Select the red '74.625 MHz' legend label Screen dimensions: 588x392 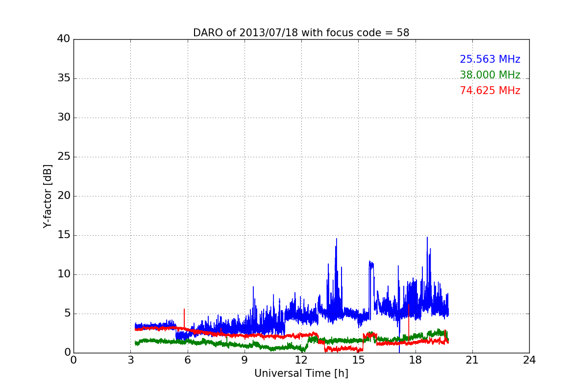coord(490,91)
